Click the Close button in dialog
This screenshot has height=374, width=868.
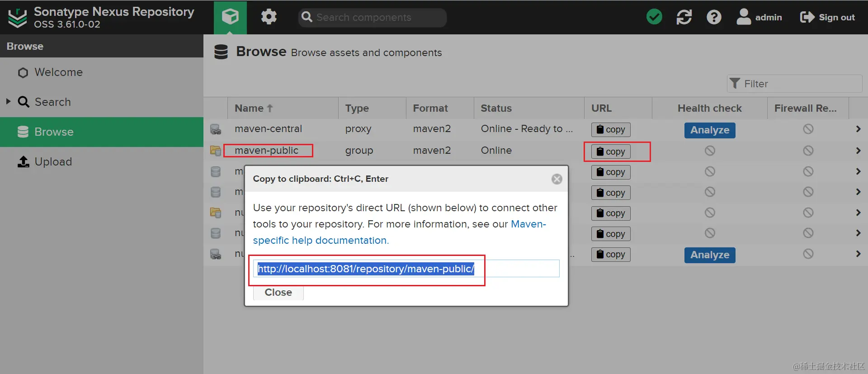coord(278,293)
